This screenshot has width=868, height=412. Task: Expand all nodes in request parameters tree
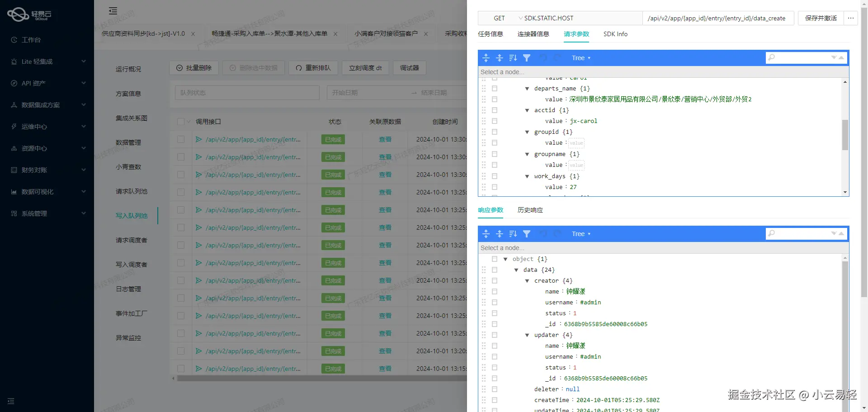coord(486,57)
